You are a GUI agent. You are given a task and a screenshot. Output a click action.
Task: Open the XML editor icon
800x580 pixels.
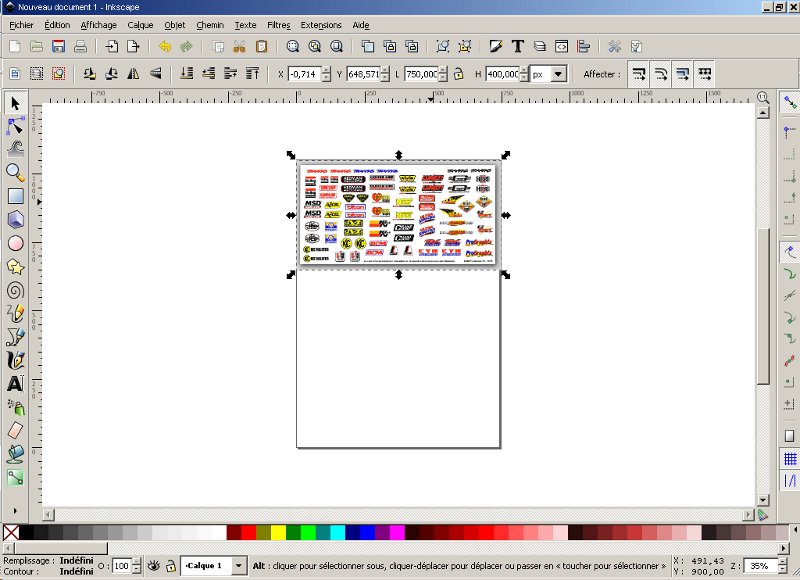(561, 46)
